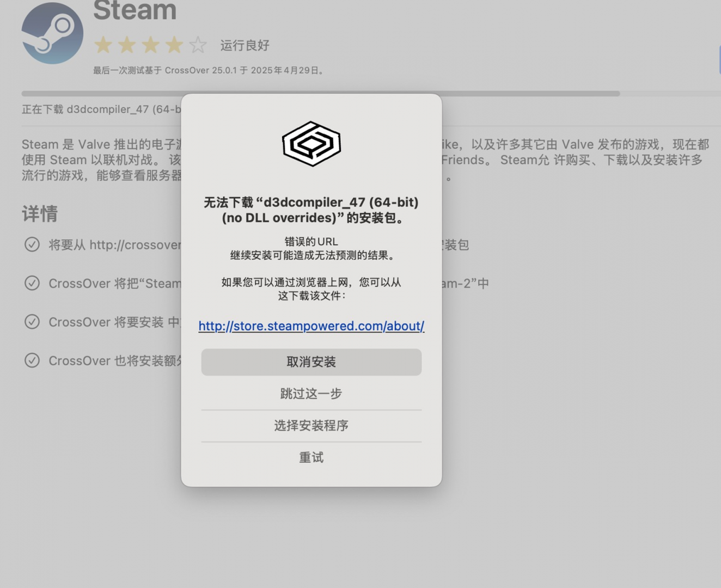The image size is (721, 588).
Task: Click the 详情 heading
Action: click(40, 213)
